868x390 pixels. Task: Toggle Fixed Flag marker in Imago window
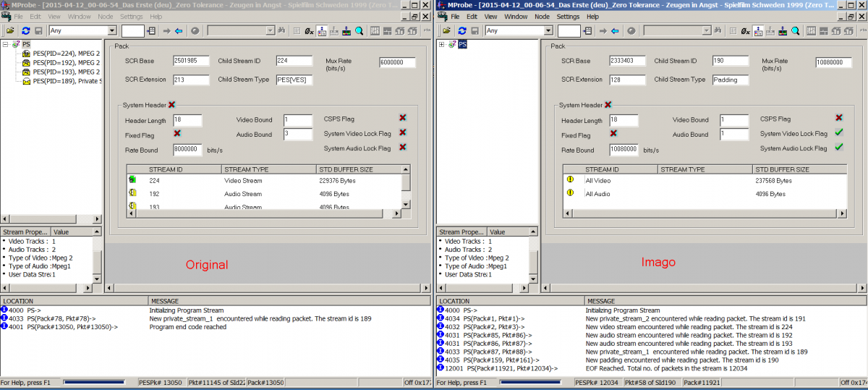pyautogui.click(x=613, y=133)
